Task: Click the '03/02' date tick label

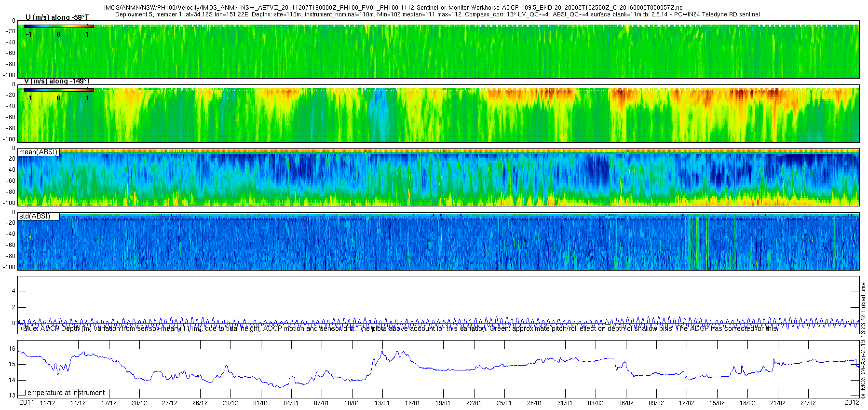Action: point(595,403)
